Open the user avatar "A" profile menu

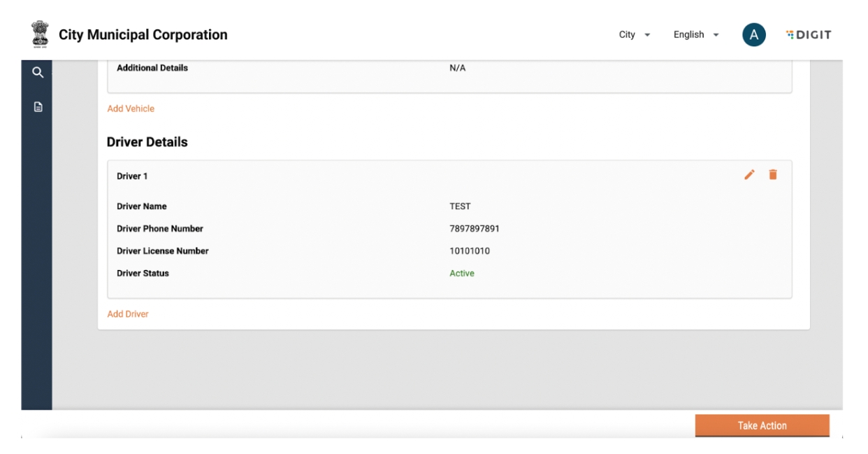754,35
